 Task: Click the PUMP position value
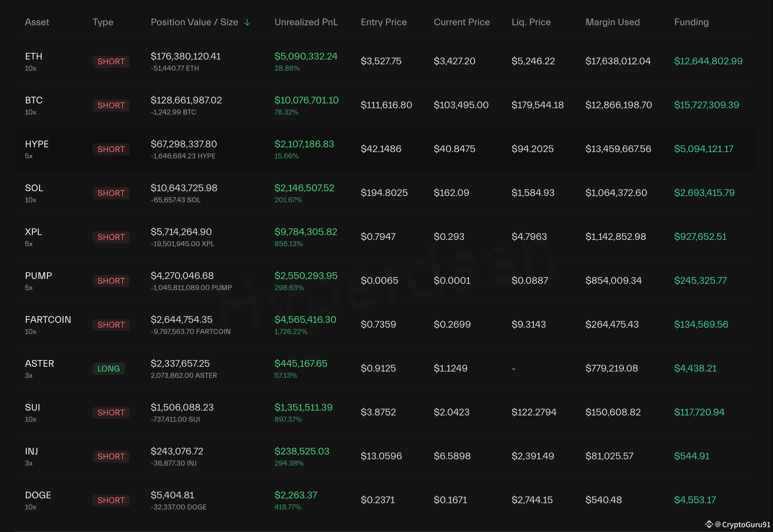click(x=182, y=276)
